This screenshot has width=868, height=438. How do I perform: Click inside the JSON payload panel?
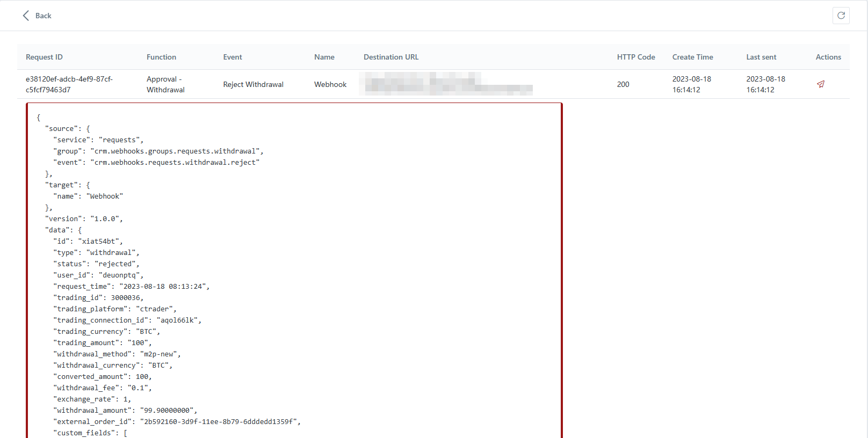294,268
